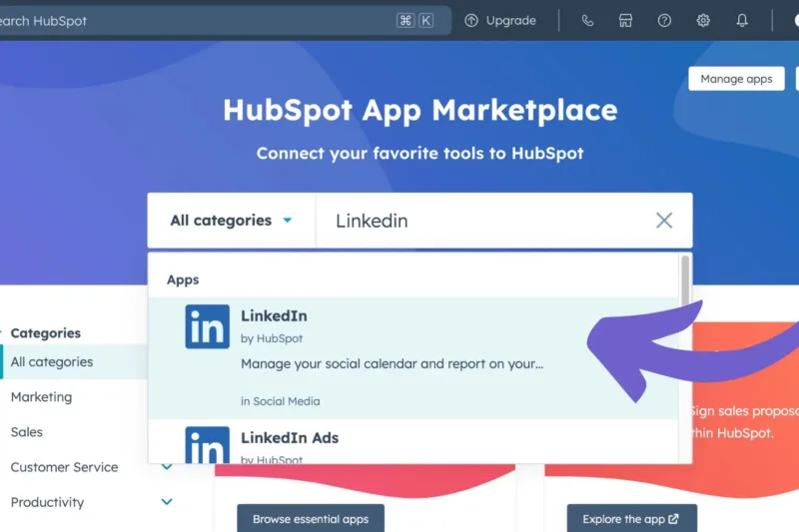The image size is (799, 532).
Task: Select the Customer Service category
Action: click(64, 467)
